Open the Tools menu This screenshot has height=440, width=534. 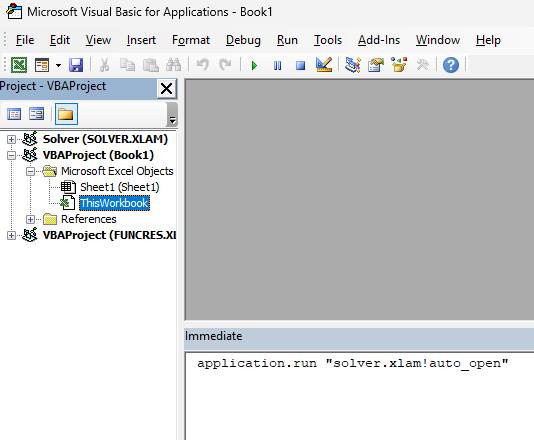point(328,40)
